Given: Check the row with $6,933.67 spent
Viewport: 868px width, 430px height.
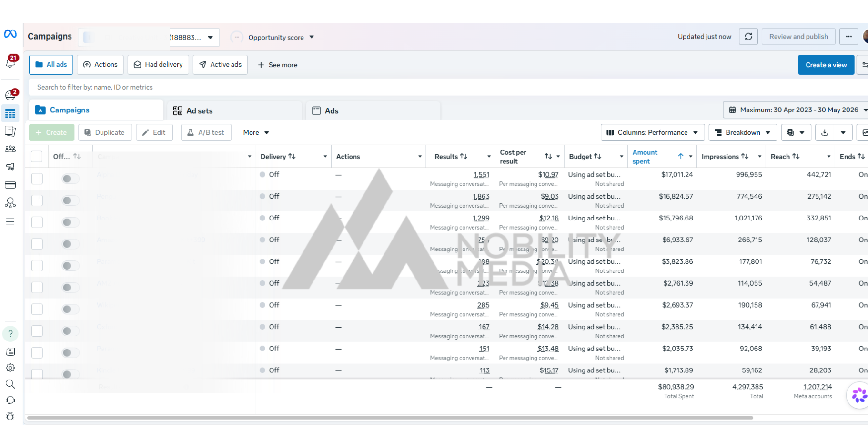Looking at the screenshot, I should coord(37,244).
